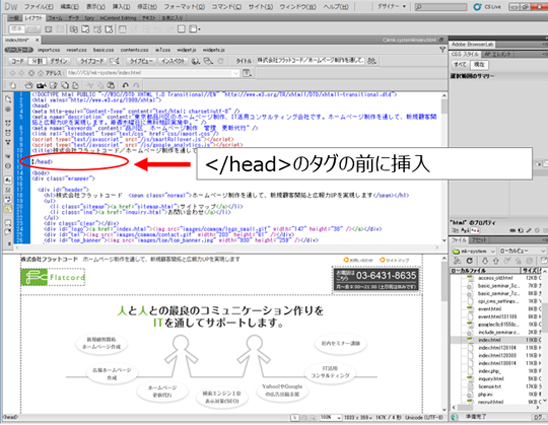
Task: Open the デザイナー workspace dropdown
Action: pyautogui.click(x=391, y=7)
